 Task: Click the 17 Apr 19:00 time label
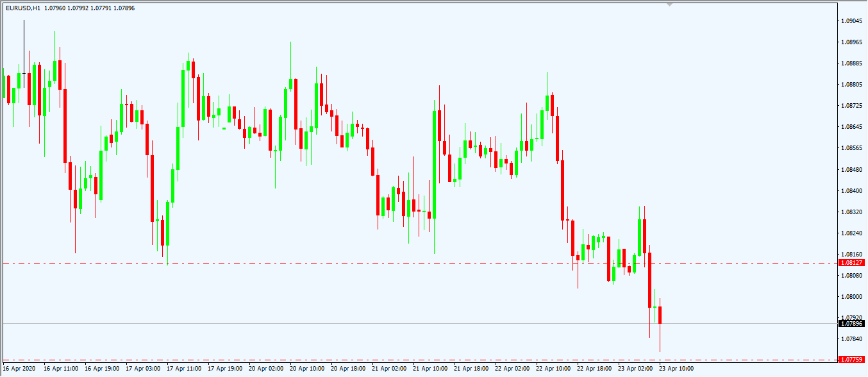(225, 369)
